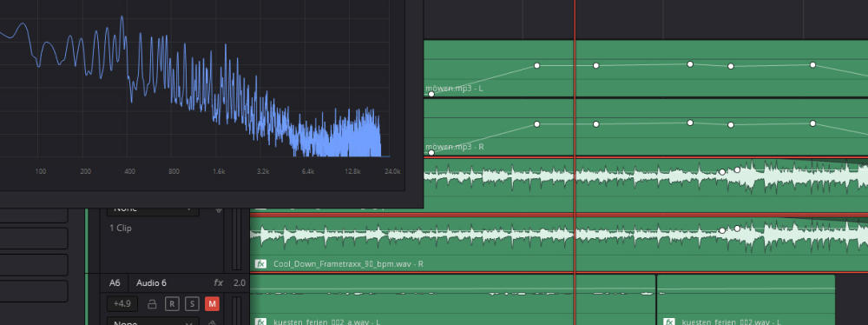Click the fx badge on kuesten_ferien_002_a.wav clip
Image resolution: width=868 pixels, height=325 pixels.
coord(260,322)
